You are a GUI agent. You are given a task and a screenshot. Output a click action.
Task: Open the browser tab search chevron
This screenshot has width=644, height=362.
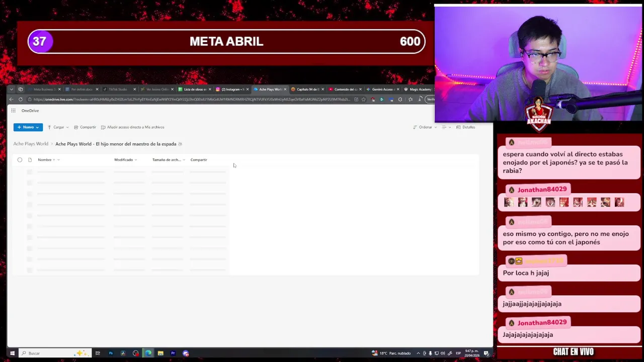11,89
